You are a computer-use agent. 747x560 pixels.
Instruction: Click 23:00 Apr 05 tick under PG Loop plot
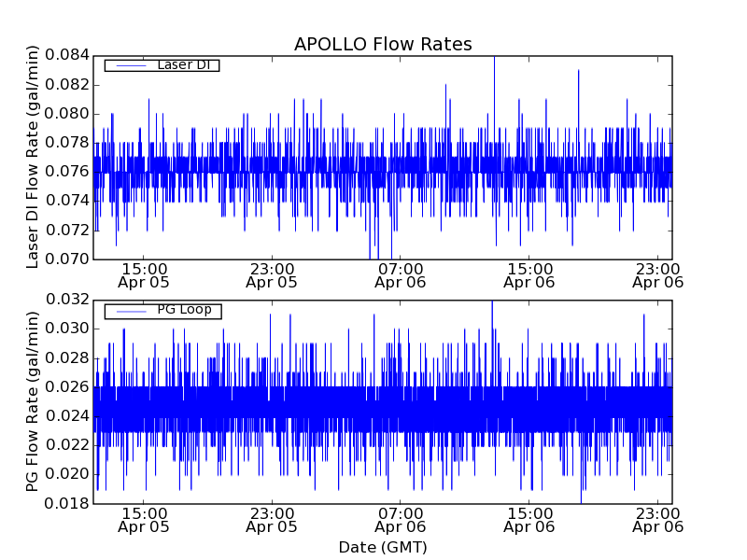point(272,521)
